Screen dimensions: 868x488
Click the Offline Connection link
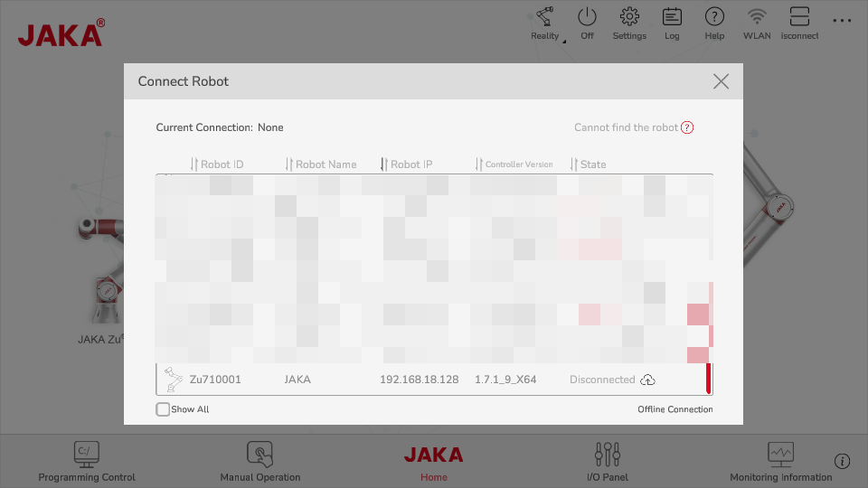[675, 409]
